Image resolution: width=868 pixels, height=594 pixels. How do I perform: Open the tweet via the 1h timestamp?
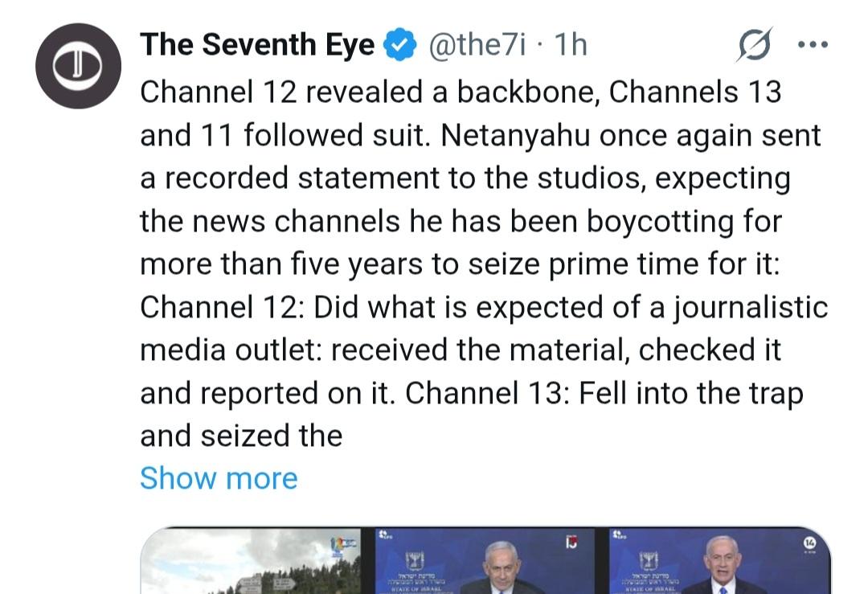coord(571,46)
